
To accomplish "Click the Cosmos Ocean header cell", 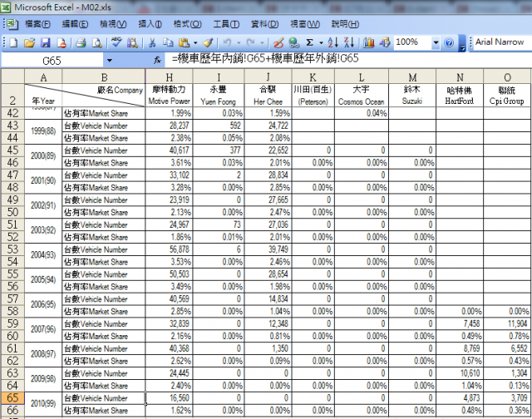I will (x=362, y=96).
